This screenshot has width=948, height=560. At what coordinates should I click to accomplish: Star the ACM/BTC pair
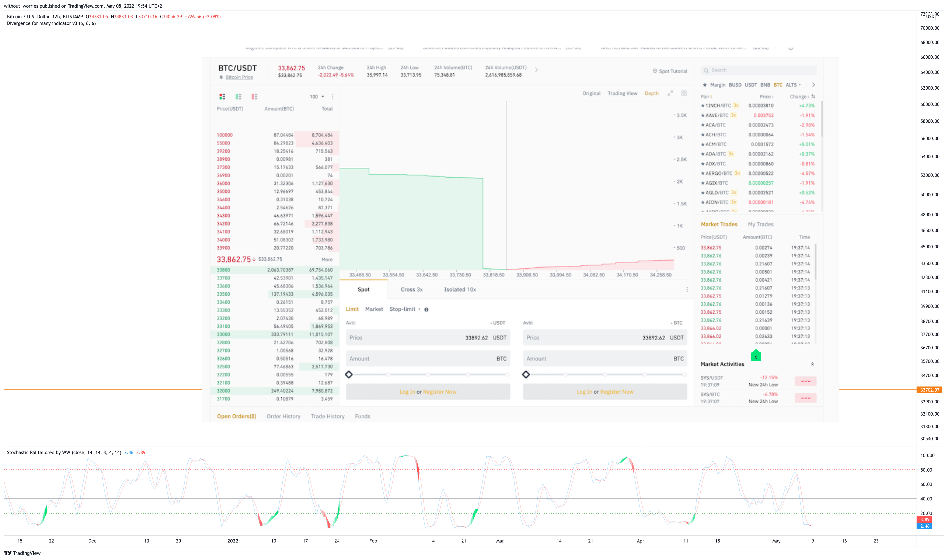point(703,145)
